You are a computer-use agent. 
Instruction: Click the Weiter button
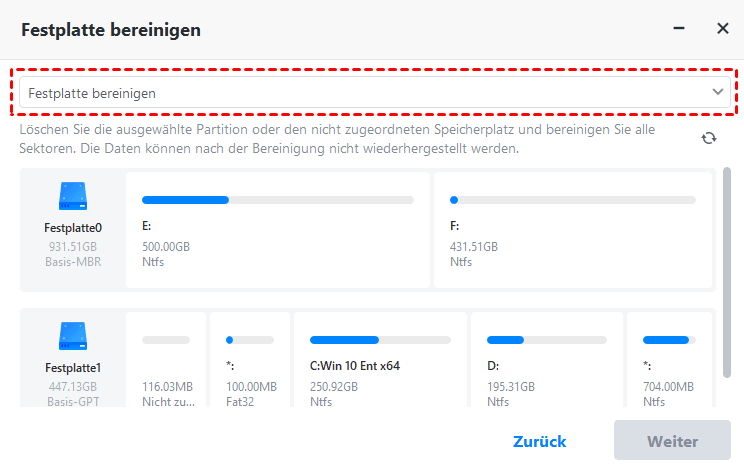click(671, 441)
